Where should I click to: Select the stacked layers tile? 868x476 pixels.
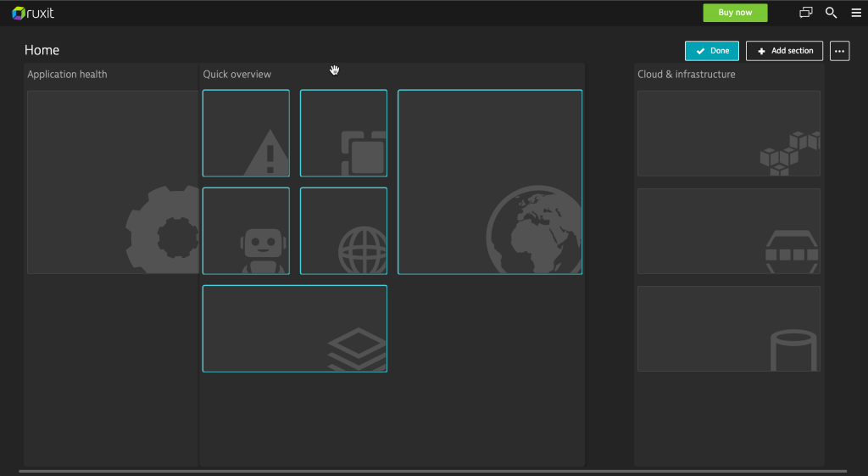(295, 328)
